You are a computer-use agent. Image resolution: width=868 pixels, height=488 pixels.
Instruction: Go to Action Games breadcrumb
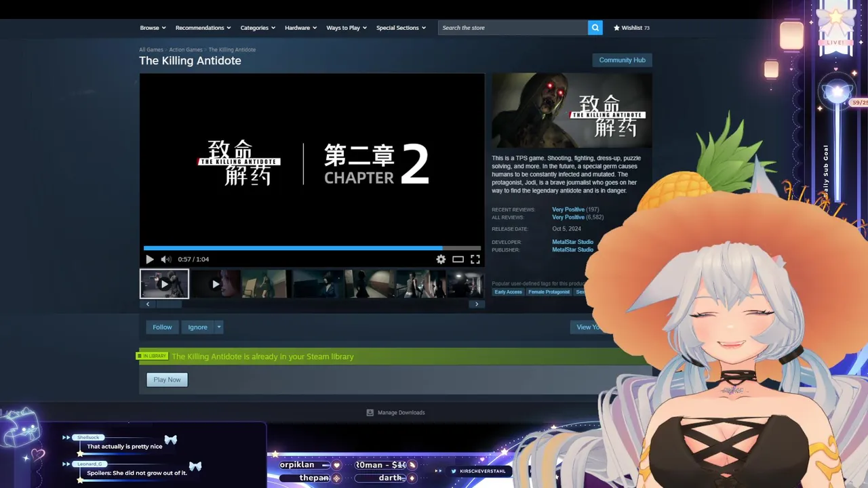(x=185, y=49)
